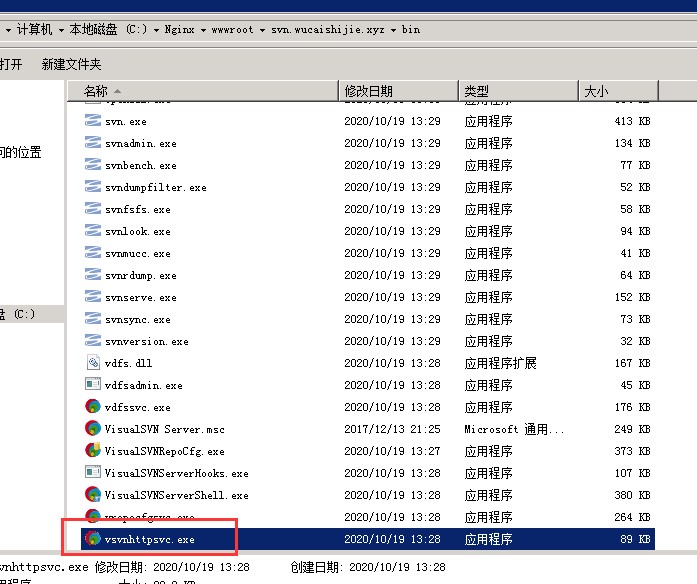Click the VisualSVNServerHooks.exe icon
The width and height of the screenshot is (697, 584).
[x=93, y=473]
